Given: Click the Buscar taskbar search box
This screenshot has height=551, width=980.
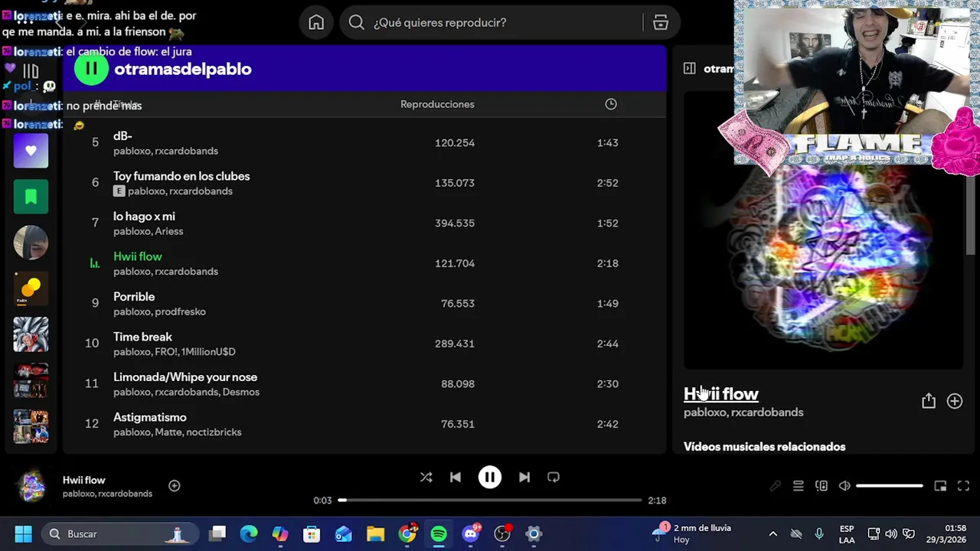Looking at the screenshot, I should [x=121, y=533].
